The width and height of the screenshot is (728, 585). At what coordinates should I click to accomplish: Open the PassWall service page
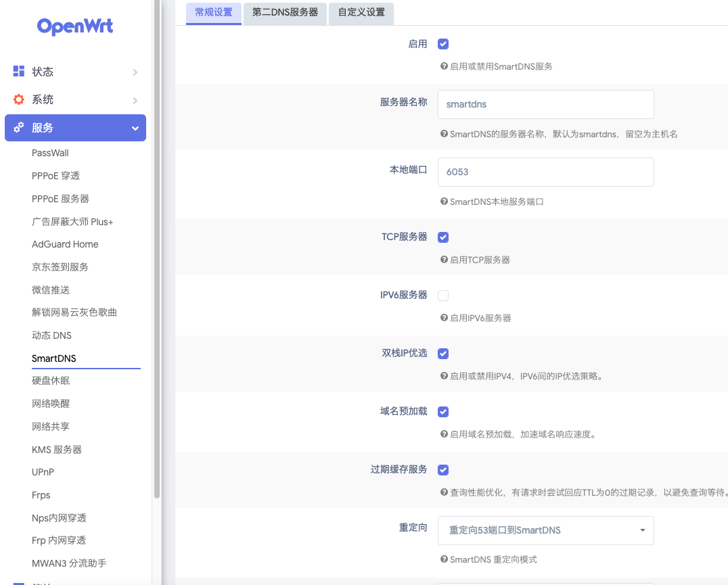[50, 153]
